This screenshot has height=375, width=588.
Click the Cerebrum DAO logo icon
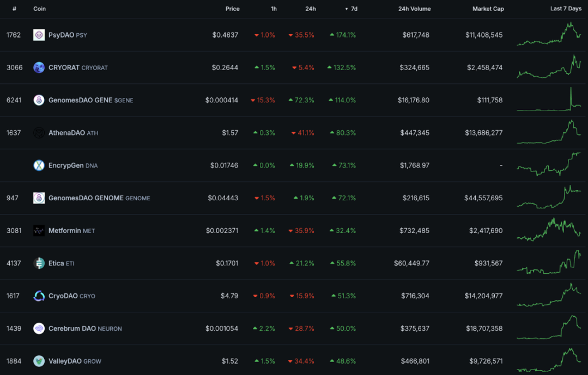39,329
